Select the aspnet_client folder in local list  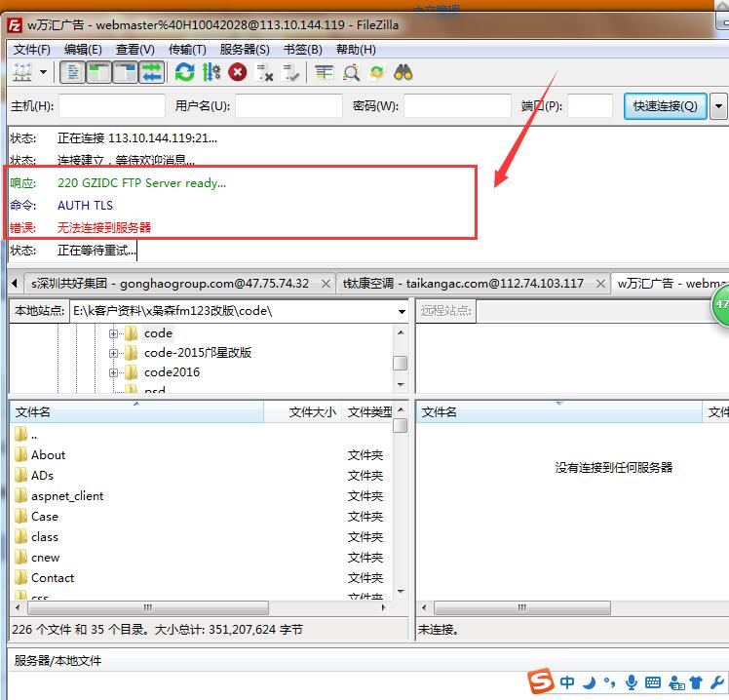pos(67,496)
